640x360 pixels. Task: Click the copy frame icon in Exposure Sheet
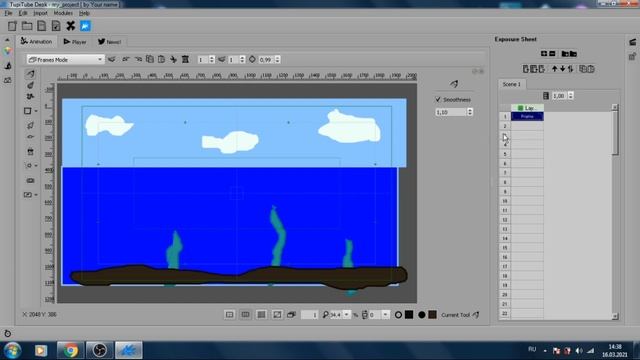pos(583,69)
